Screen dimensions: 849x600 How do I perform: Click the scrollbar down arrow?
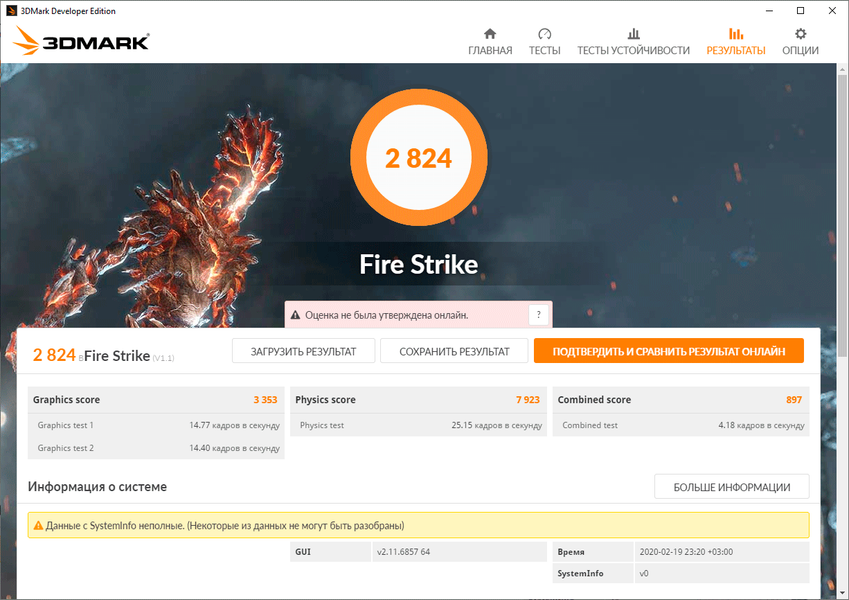pos(842,593)
